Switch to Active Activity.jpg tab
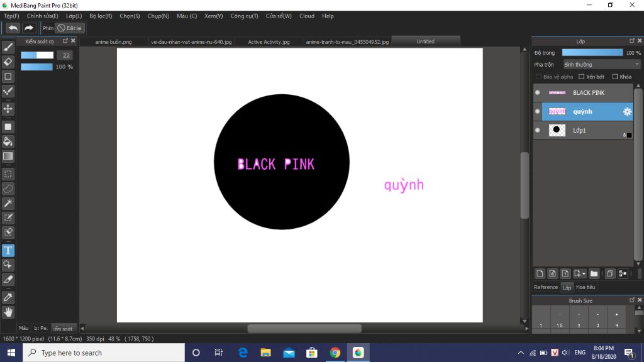 pos(269,42)
